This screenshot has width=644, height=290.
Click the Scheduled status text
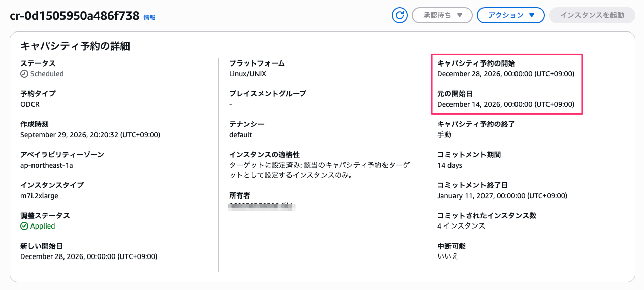click(x=47, y=74)
